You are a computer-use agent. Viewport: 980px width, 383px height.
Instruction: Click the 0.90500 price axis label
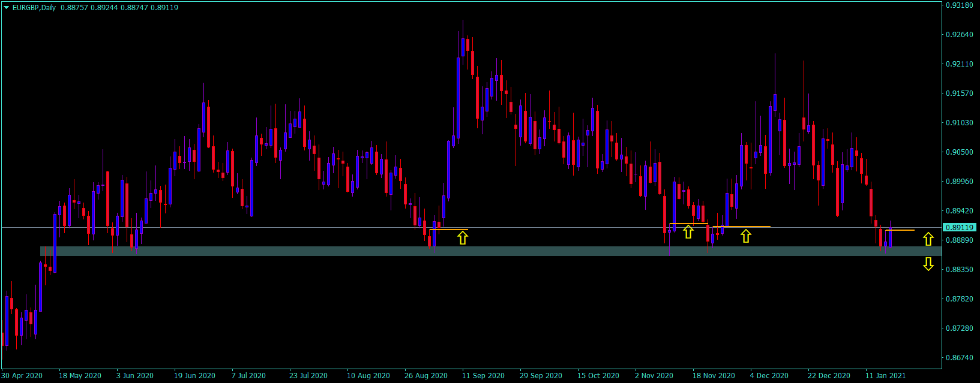(960, 152)
